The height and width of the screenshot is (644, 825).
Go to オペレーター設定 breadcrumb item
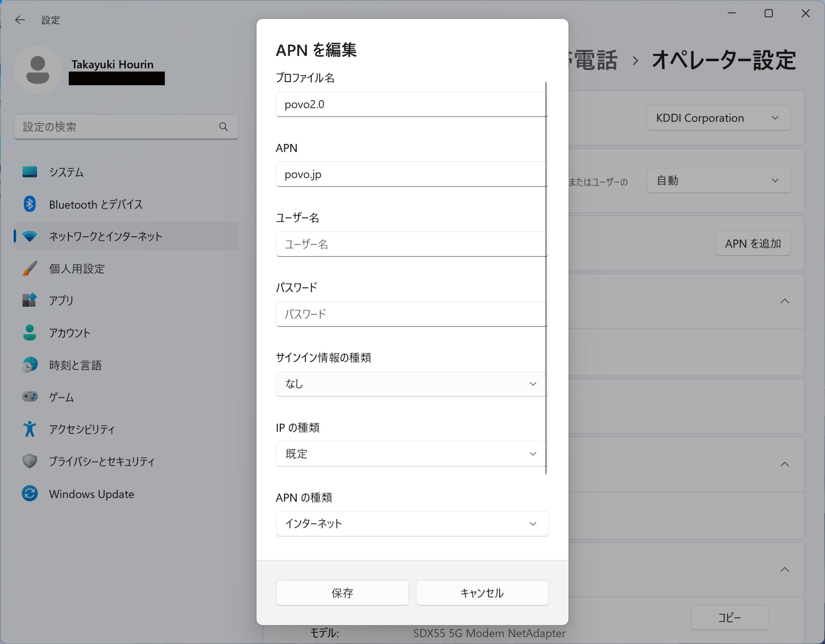point(723,61)
